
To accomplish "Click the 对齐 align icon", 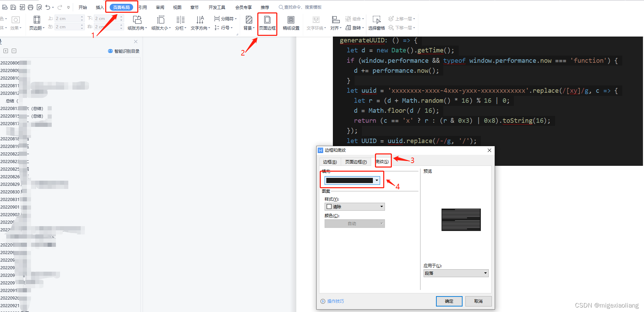I will pyautogui.click(x=336, y=20).
